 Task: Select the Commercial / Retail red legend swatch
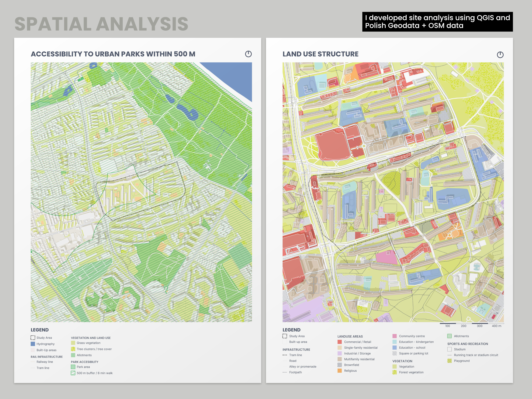tap(340, 342)
